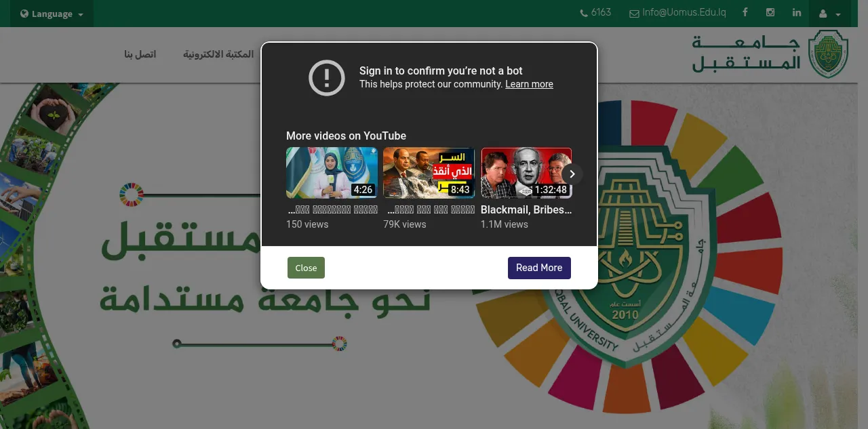Click the Close button in the dialog

click(x=306, y=268)
